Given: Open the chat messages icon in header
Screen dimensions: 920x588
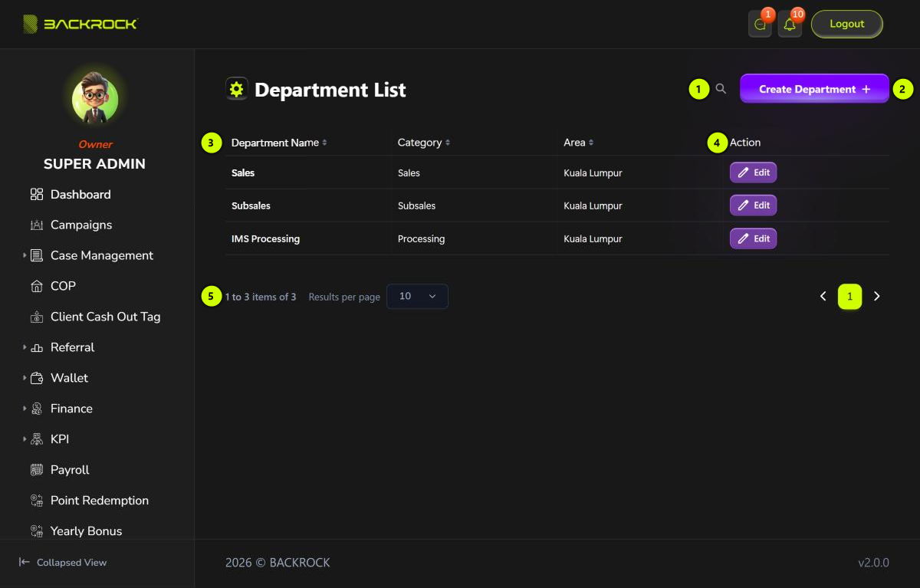Looking at the screenshot, I should click(760, 25).
